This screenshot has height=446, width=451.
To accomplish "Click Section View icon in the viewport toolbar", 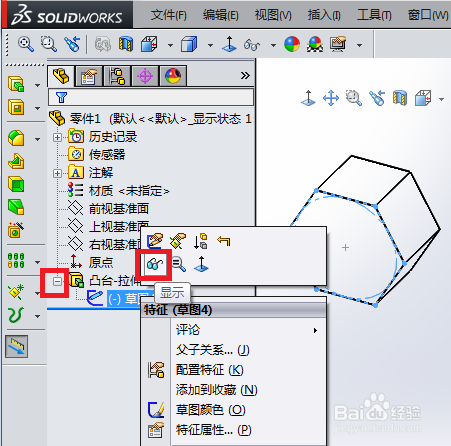I will click(399, 98).
